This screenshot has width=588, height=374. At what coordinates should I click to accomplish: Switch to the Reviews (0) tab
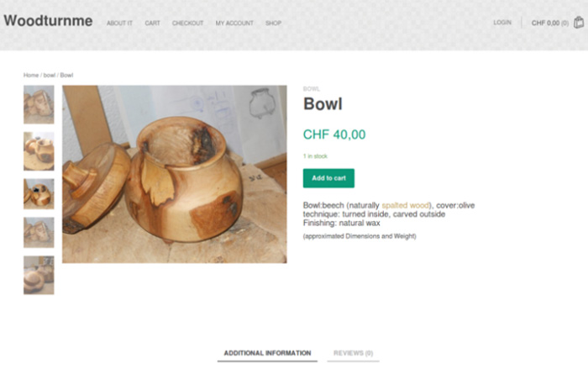353,353
